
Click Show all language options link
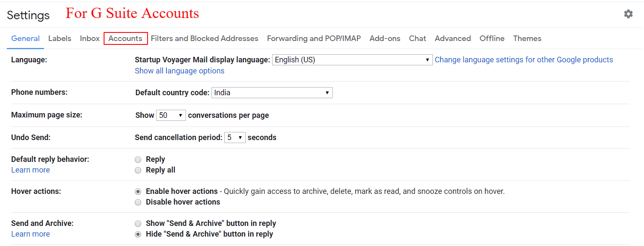click(180, 71)
